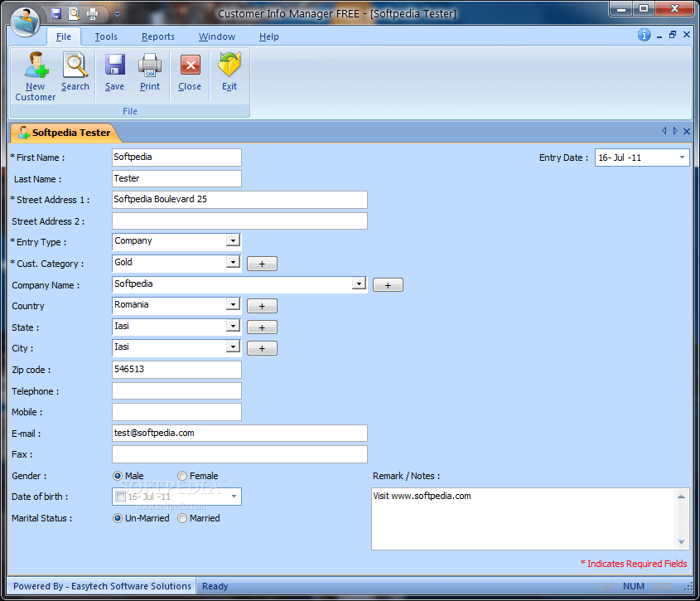700x601 pixels.
Task: Add a new Company Name with plus
Action: (x=388, y=285)
